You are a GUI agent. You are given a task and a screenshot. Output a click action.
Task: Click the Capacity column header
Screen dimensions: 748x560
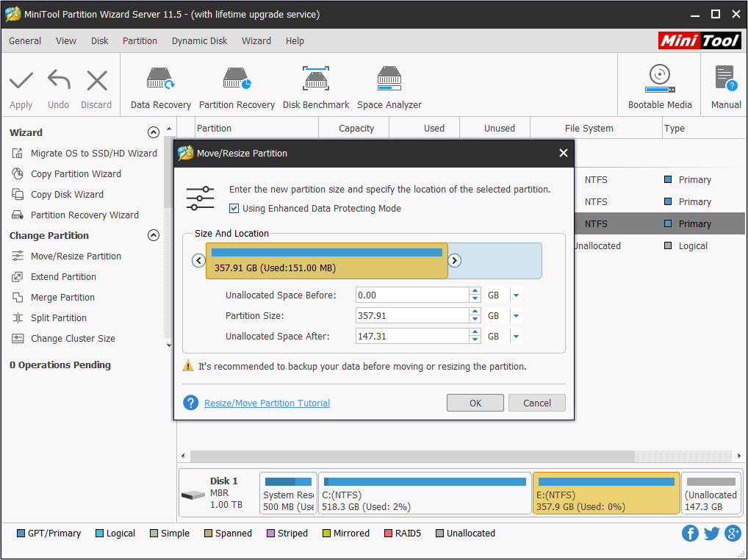click(356, 129)
